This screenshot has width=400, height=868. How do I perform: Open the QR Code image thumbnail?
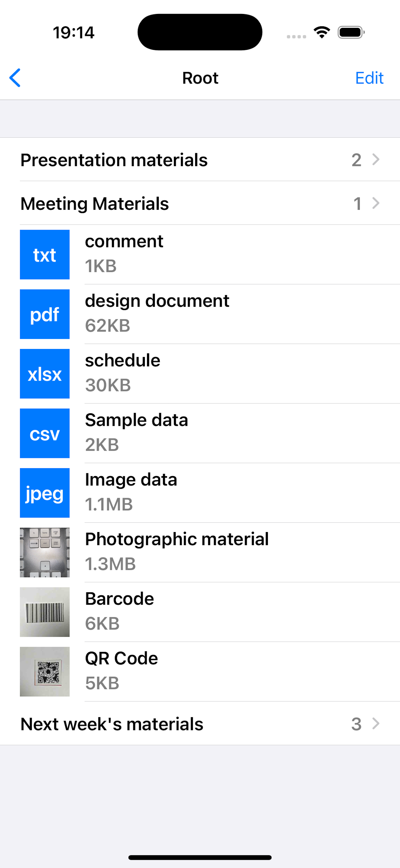point(45,672)
